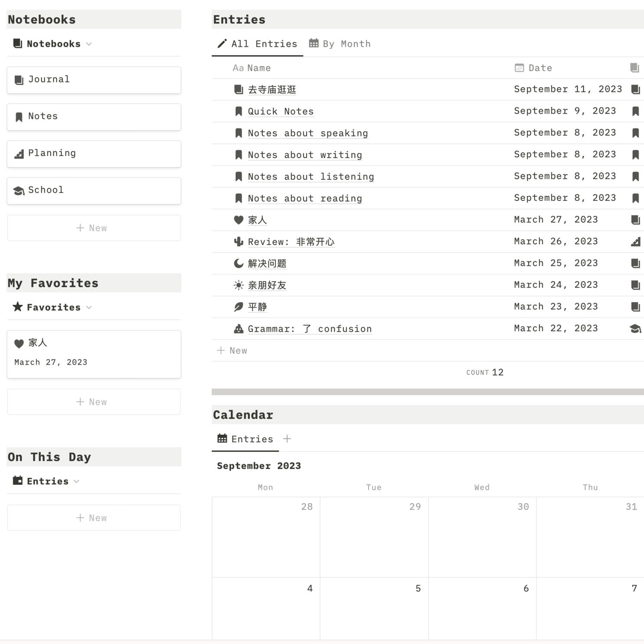Switch to the By Month tab
The width and height of the screenshot is (644, 644).
pyautogui.click(x=340, y=44)
